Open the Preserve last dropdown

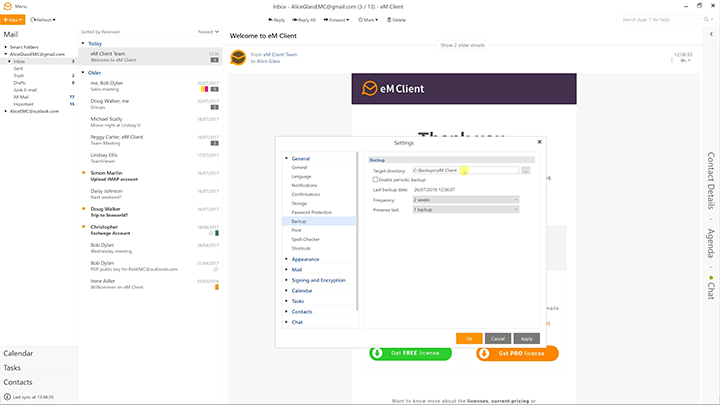pyautogui.click(x=466, y=209)
